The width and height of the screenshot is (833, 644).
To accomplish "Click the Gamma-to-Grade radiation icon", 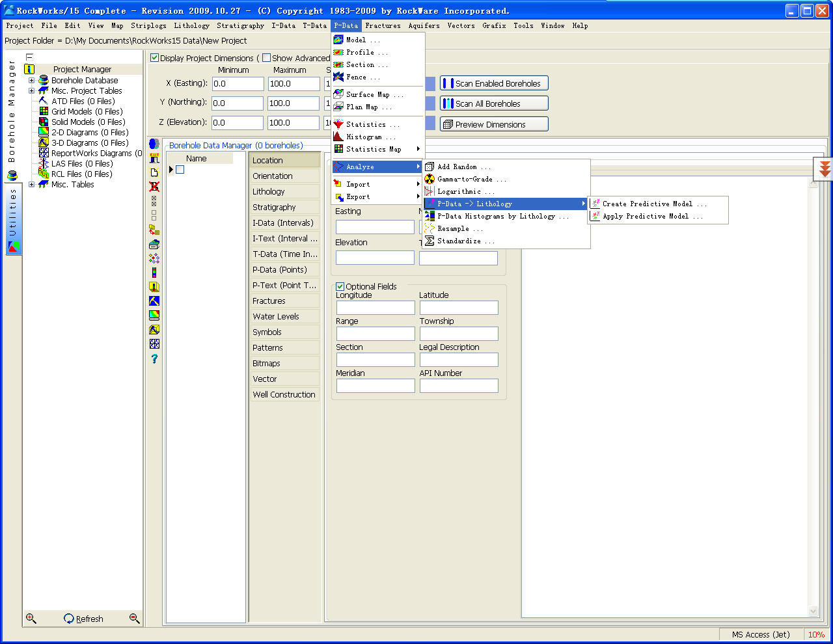I will pyautogui.click(x=430, y=179).
